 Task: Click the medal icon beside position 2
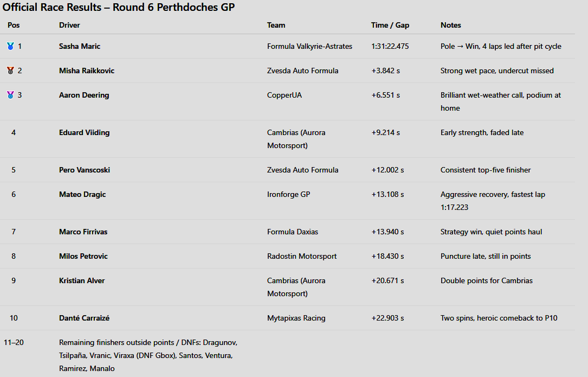pyautogui.click(x=10, y=71)
